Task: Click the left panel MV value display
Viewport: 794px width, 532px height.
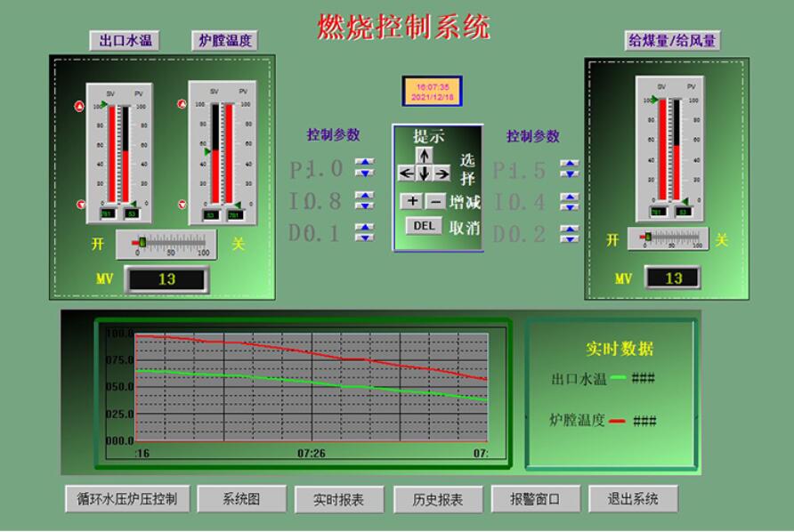Action: coord(166,279)
